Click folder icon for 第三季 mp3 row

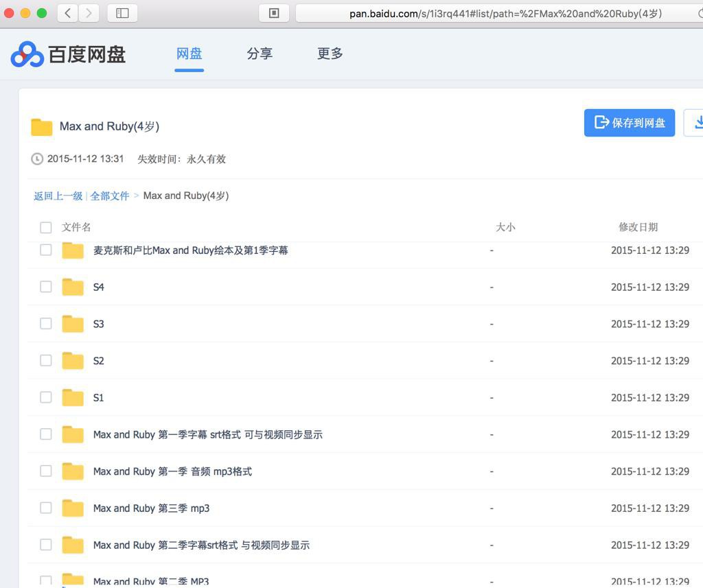click(73, 508)
